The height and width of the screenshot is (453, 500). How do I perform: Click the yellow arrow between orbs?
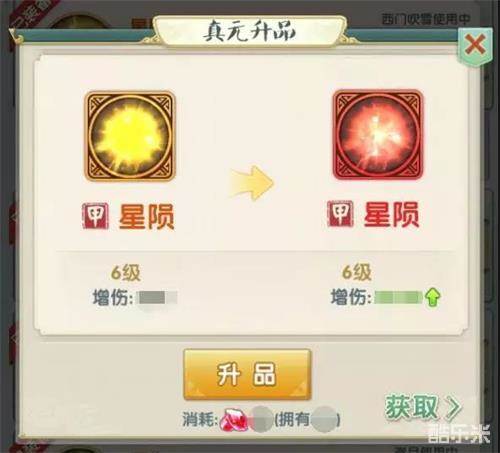pos(252,183)
